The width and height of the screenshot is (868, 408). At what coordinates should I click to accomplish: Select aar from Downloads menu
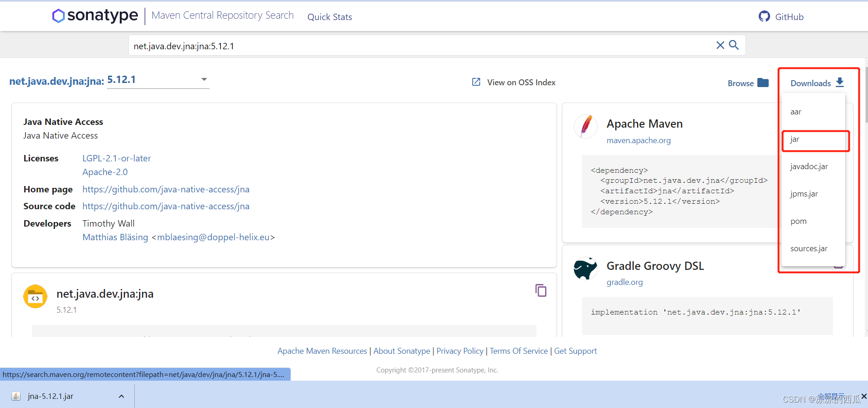813,112
